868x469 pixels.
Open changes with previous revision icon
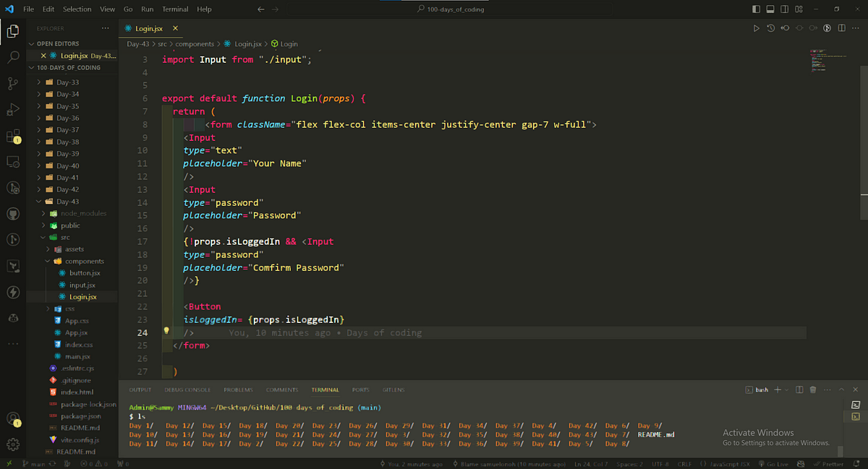coord(784,28)
